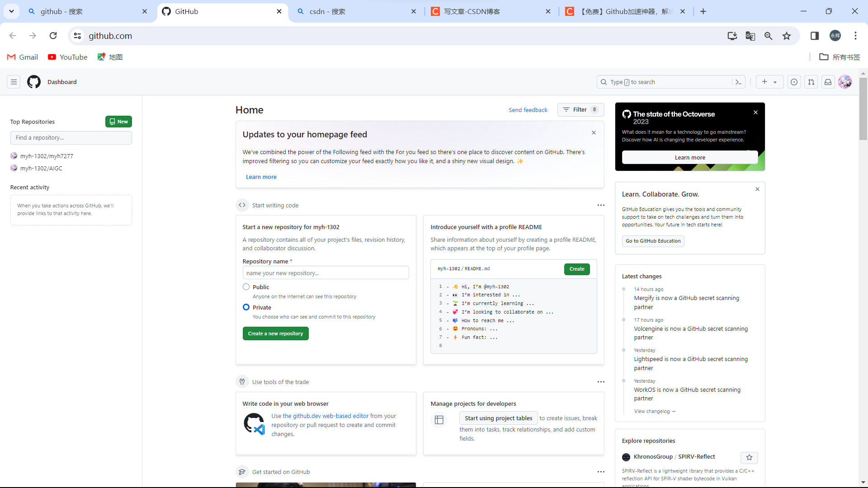Open the myh-1302/AIGC repository

coord(41,168)
